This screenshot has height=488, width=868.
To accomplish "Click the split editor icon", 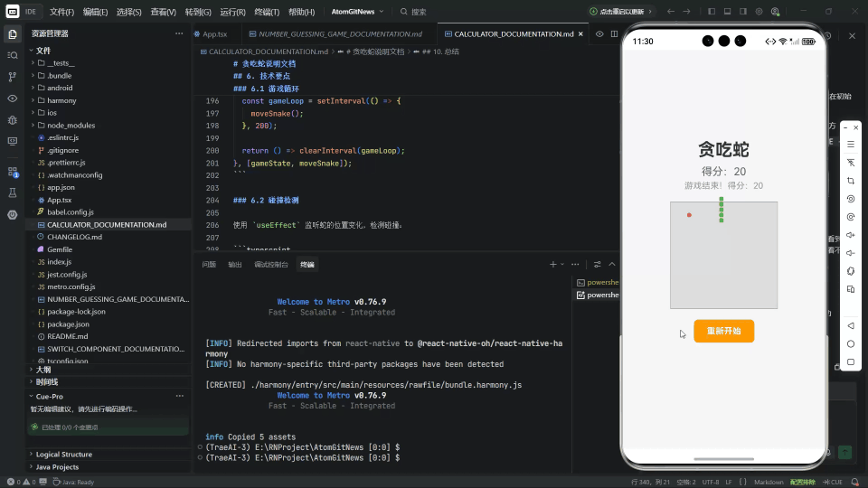I will 614,33.
